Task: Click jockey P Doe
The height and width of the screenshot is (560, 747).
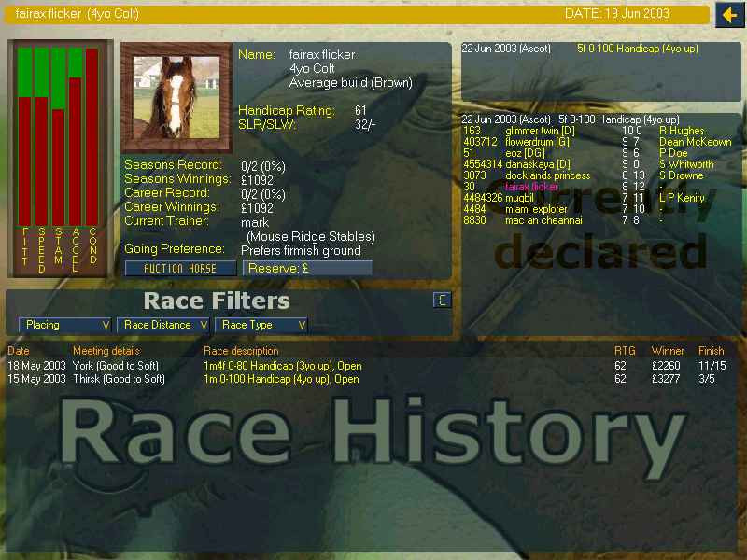Action: pos(673,153)
